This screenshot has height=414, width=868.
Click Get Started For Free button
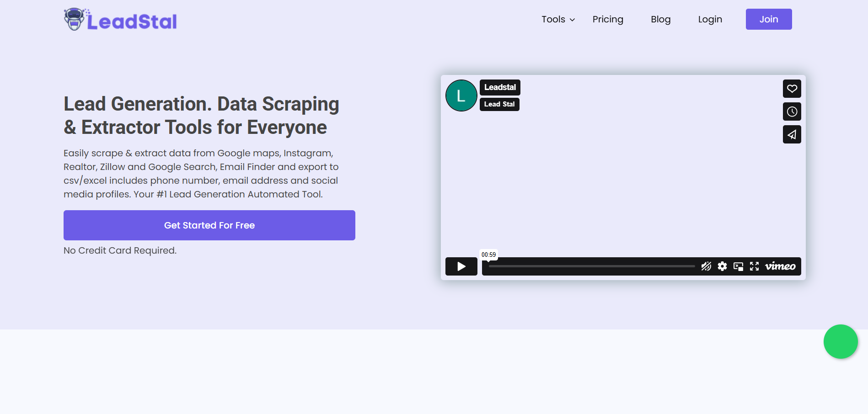209,225
